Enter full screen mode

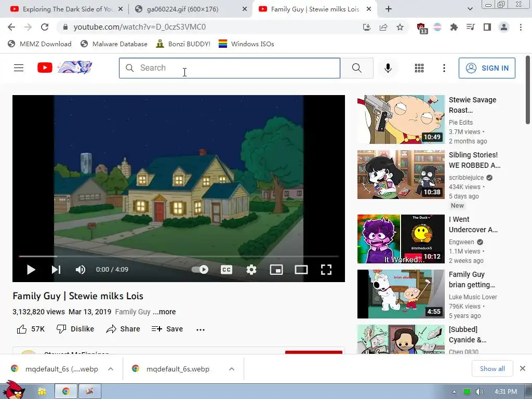(326, 270)
